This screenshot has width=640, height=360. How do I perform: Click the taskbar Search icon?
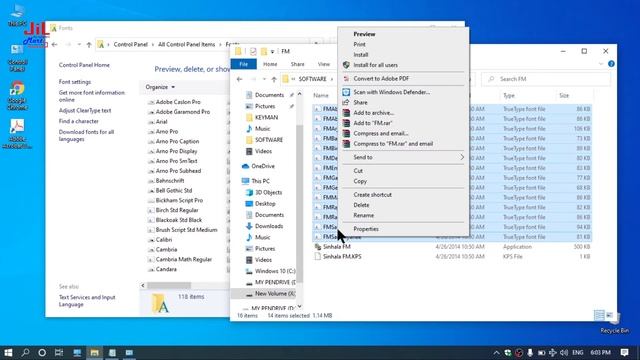(x=25, y=353)
